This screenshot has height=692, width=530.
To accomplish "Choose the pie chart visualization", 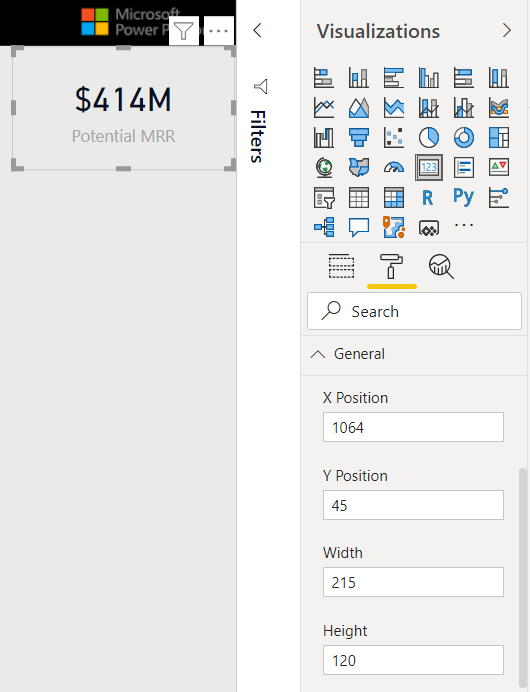I will pyautogui.click(x=429, y=138).
